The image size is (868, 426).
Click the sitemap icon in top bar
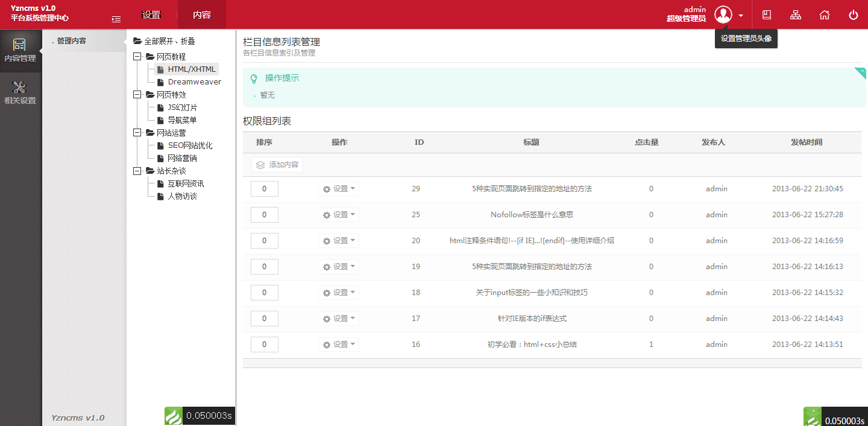click(x=796, y=14)
